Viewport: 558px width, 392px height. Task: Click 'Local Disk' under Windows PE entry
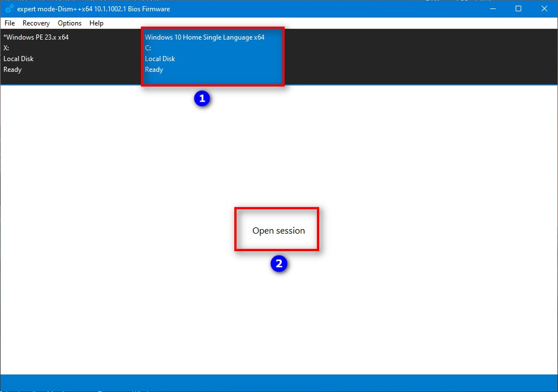tap(19, 59)
